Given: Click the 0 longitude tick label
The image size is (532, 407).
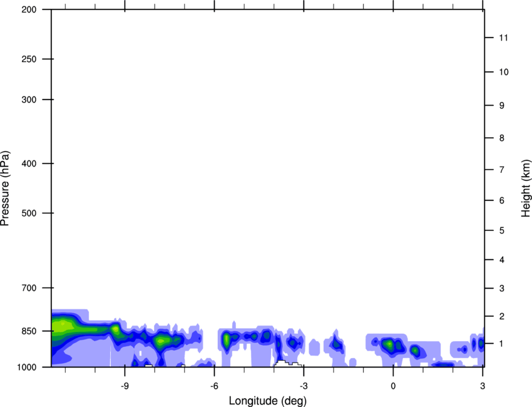Looking at the screenshot, I should point(393,386).
